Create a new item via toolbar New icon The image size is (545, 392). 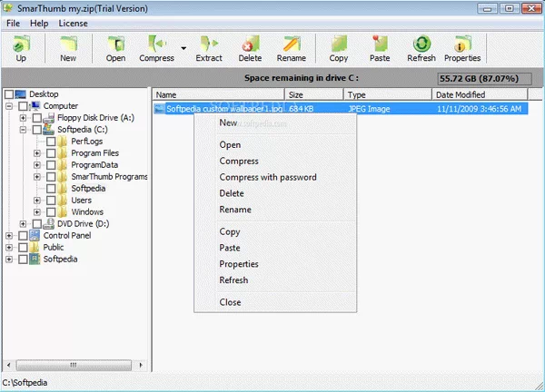tap(68, 44)
